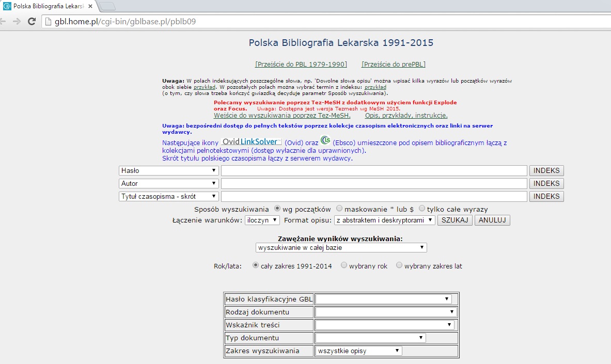This screenshot has height=364, width=611.
Task: Click the tab favicon of Polska Bibliografia Lekarska
Action: click(7, 6)
